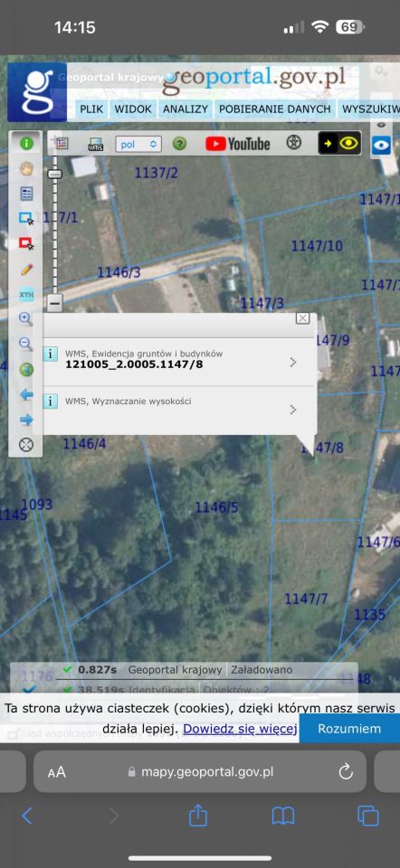This screenshot has height=868, width=400.
Task: Accept cookies with Rozumiem button
Action: click(x=349, y=729)
